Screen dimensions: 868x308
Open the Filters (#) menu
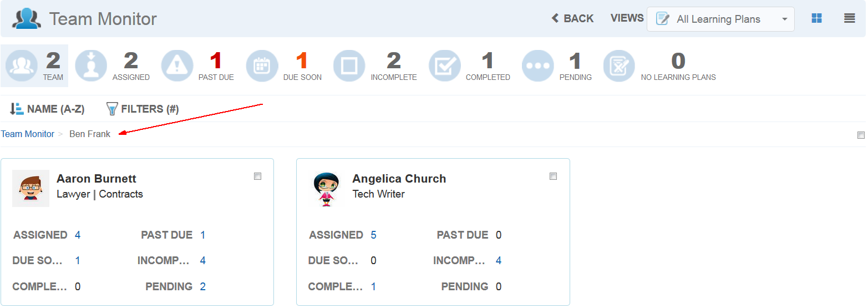tap(143, 109)
